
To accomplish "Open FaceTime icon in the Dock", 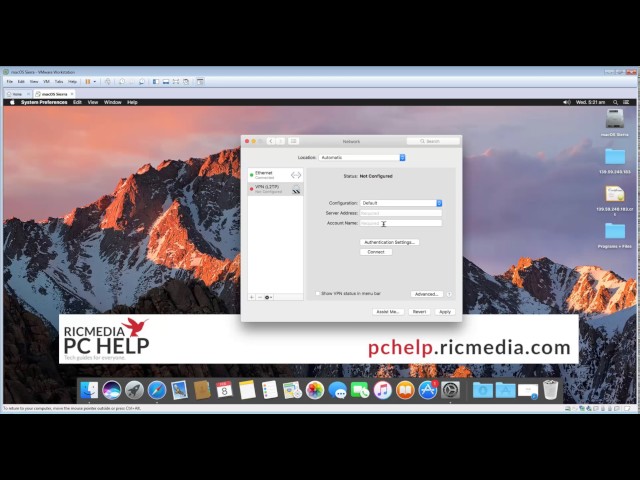I will (x=360, y=390).
